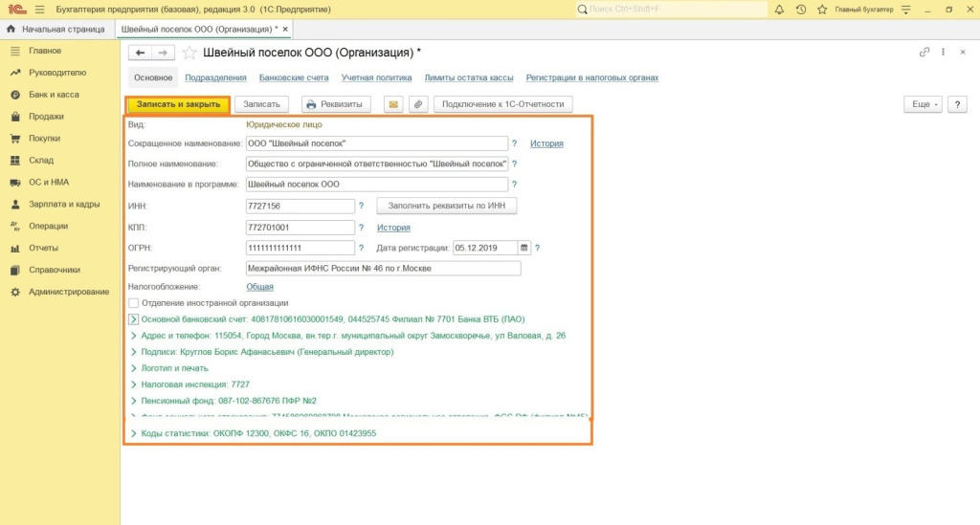The height and width of the screenshot is (525, 980).
Task: Open 'Банковские счета' tab link
Action: [x=296, y=77]
